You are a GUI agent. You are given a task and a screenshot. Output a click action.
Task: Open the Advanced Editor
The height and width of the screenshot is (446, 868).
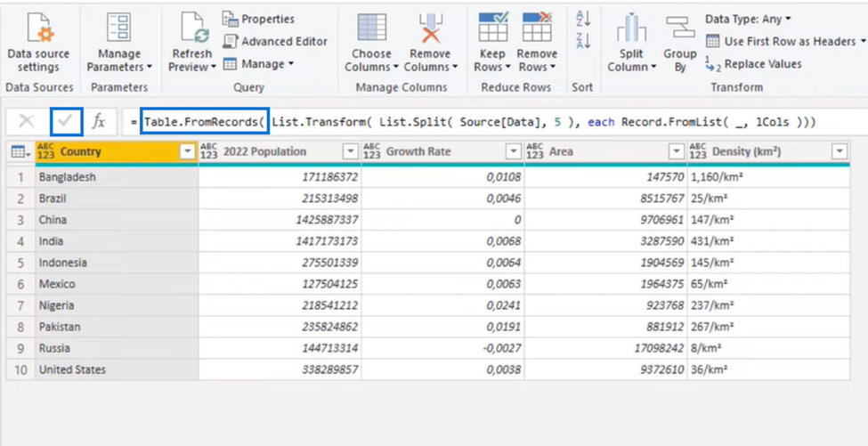(275, 42)
